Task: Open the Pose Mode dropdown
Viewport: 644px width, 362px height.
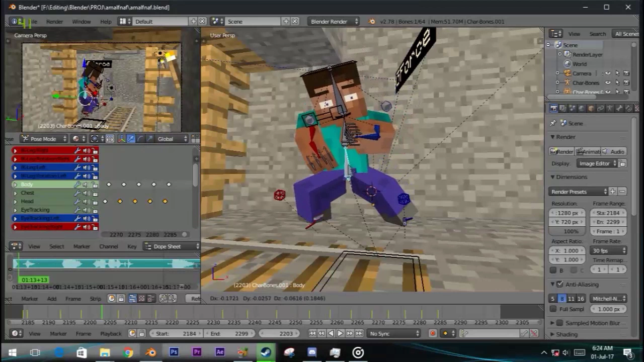Action: (x=44, y=139)
